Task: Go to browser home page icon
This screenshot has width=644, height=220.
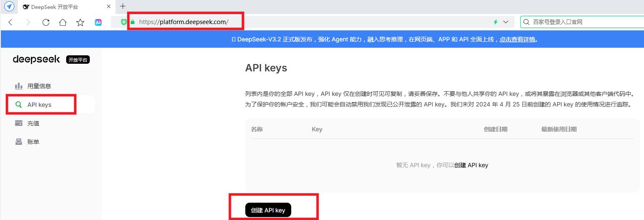Action: pos(63,22)
